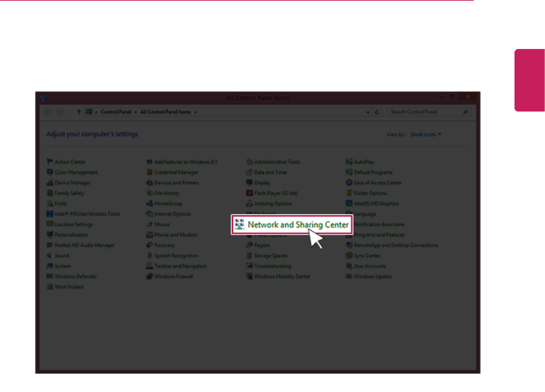Select Troubleshooting text

(272, 266)
